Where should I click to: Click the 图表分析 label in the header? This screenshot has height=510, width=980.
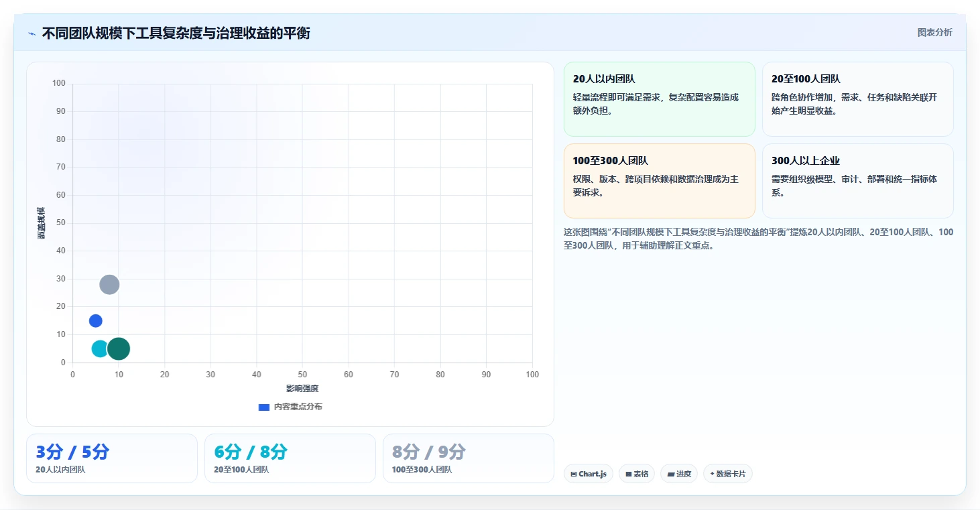point(934,33)
